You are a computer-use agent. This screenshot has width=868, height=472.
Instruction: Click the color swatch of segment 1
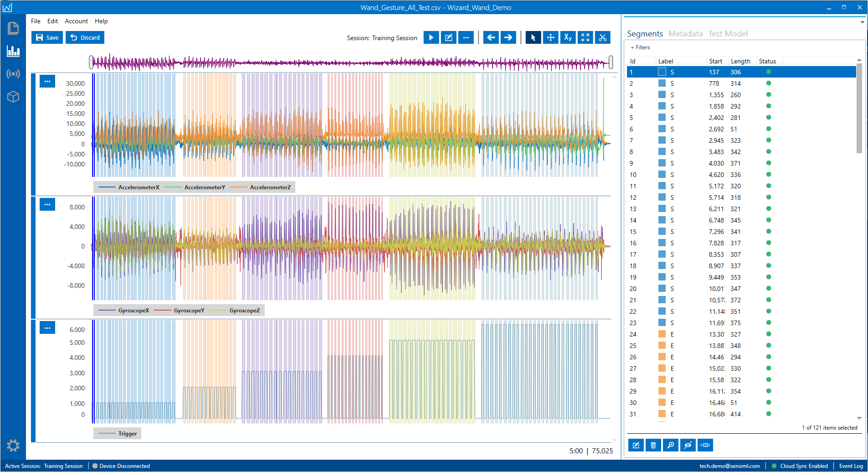click(662, 72)
